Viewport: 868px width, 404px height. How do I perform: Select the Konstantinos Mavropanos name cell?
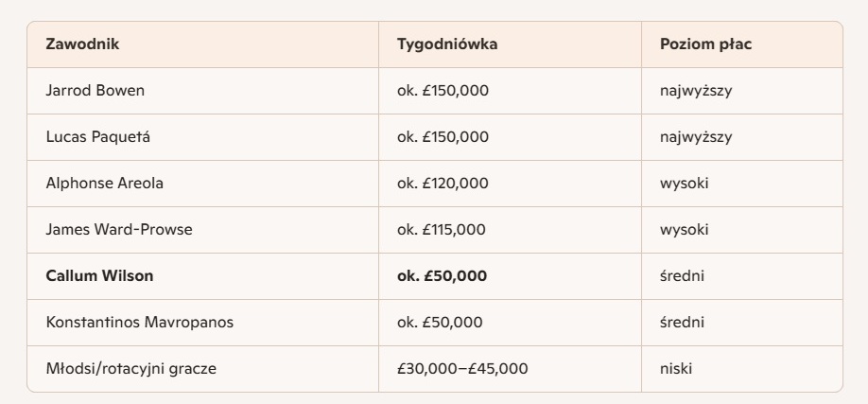click(140, 323)
